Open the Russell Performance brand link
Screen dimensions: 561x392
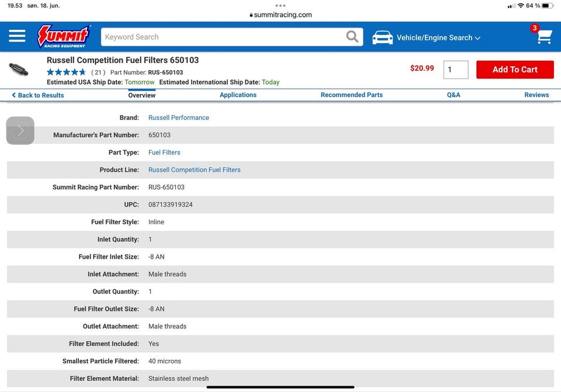(x=178, y=117)
